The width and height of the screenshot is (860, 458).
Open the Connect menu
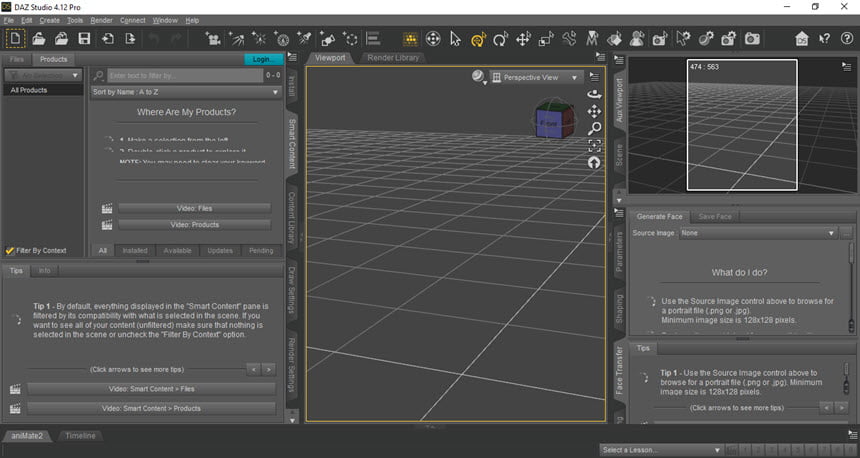click(133, 20)
